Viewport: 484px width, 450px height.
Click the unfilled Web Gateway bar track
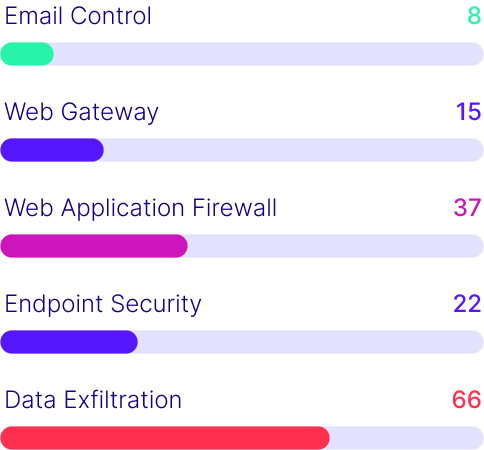(x=293, y=150)
